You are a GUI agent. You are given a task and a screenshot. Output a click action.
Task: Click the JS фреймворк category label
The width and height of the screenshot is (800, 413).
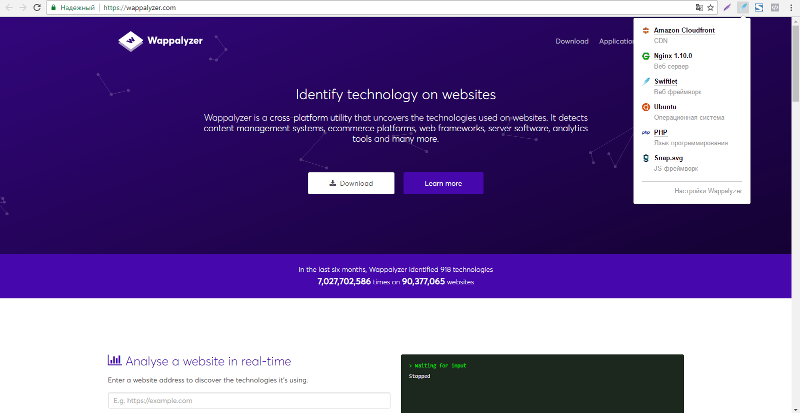[676, 168]
